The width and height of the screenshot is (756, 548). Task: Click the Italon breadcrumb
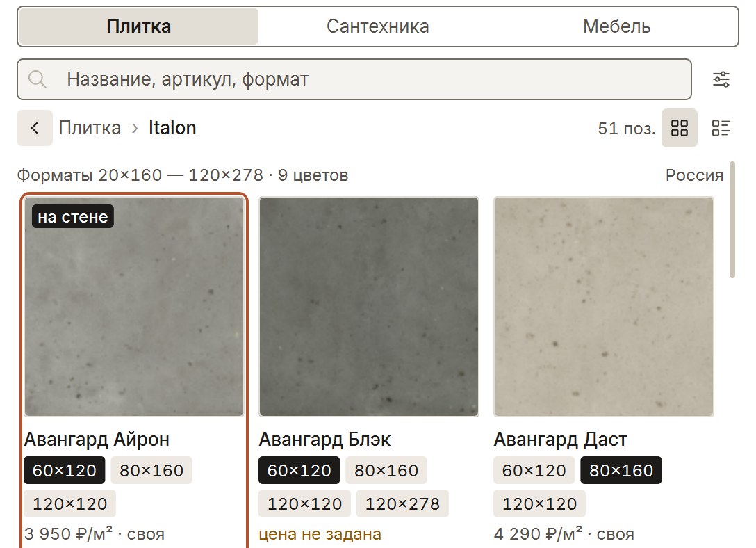[x=172, y=128]
